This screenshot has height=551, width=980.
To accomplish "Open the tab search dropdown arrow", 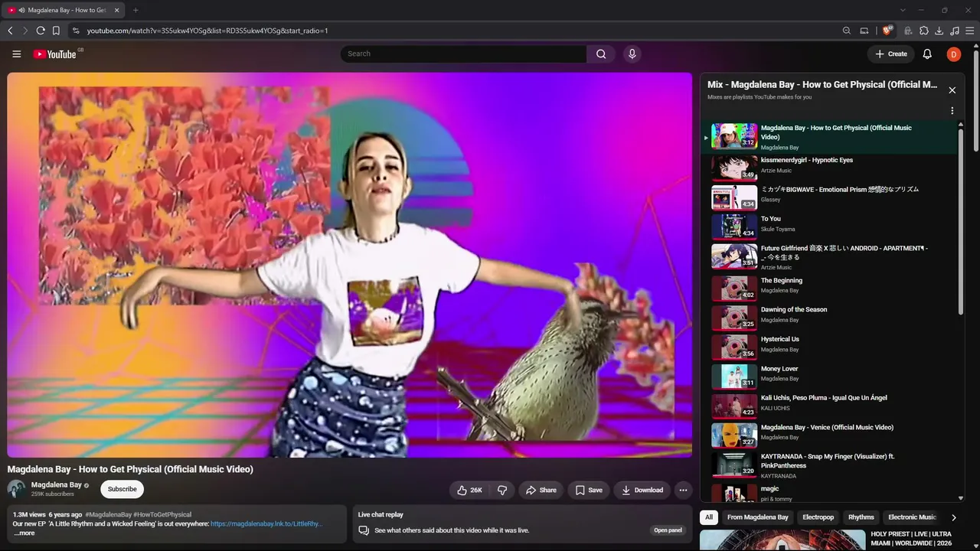I will coord(903,10).
